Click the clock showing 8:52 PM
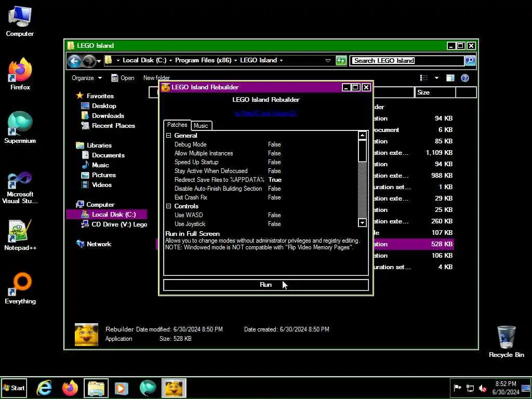Image resolution: width=532 pixels, height=399 pixels. (x=506, y=388)
